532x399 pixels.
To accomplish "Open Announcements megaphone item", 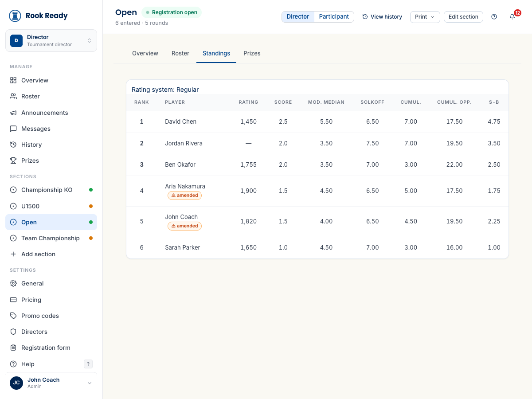I will [x=51, y=113].
